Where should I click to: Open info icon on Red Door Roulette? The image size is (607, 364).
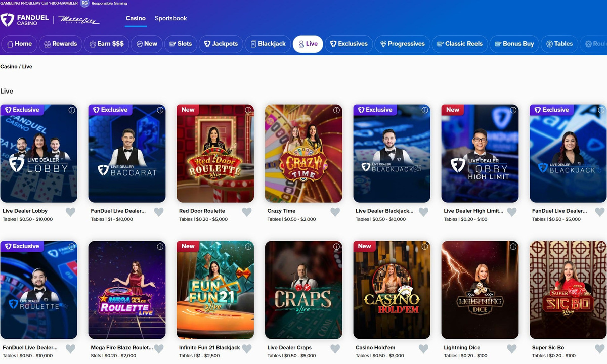click(248, 110)
